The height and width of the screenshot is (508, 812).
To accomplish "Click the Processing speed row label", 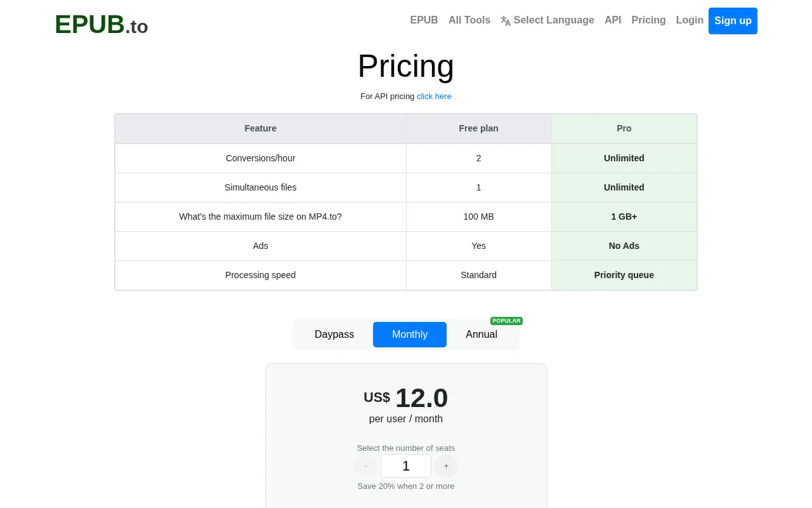I will (x=261, y=275).
